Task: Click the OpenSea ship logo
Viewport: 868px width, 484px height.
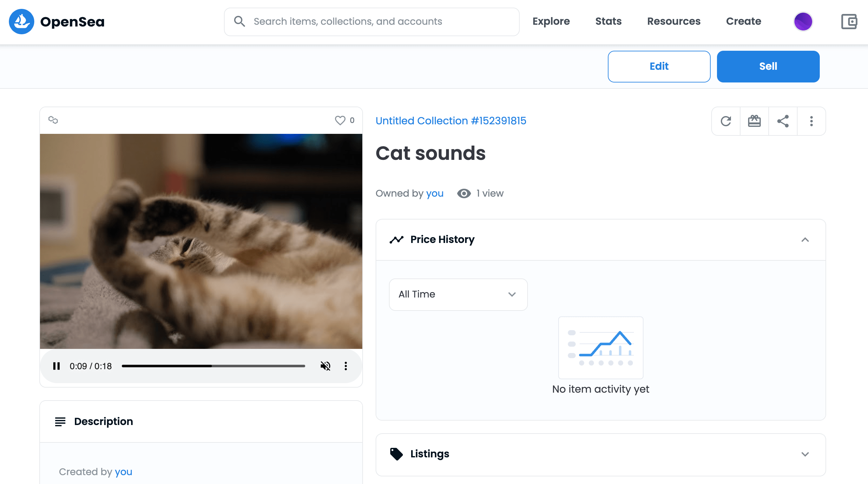Action: [21, 22]
